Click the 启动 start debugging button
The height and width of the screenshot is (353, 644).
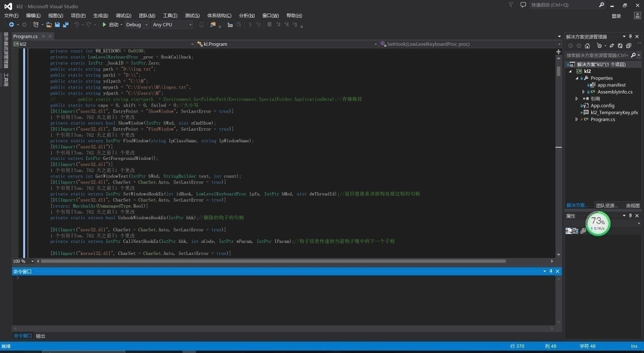pyautogui.click(x=111, y=25)
